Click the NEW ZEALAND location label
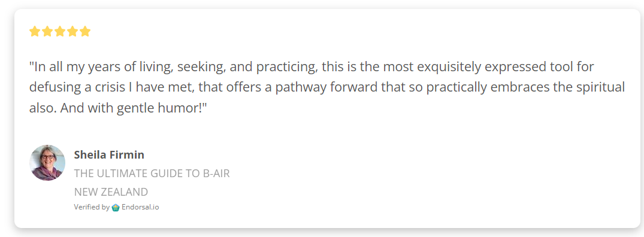This screenshot has width=644, height=237. pos(111,192)
